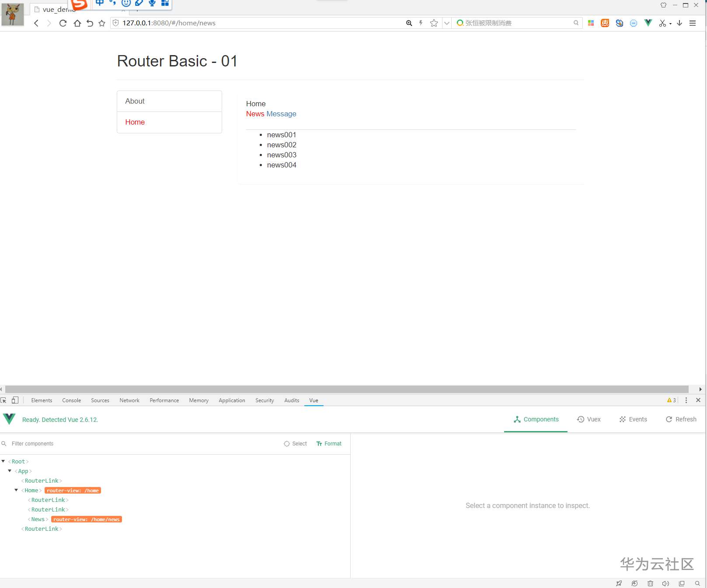Click the undo/restore closed tab icon
Screen dimensions: 707x588
point(90,23)
